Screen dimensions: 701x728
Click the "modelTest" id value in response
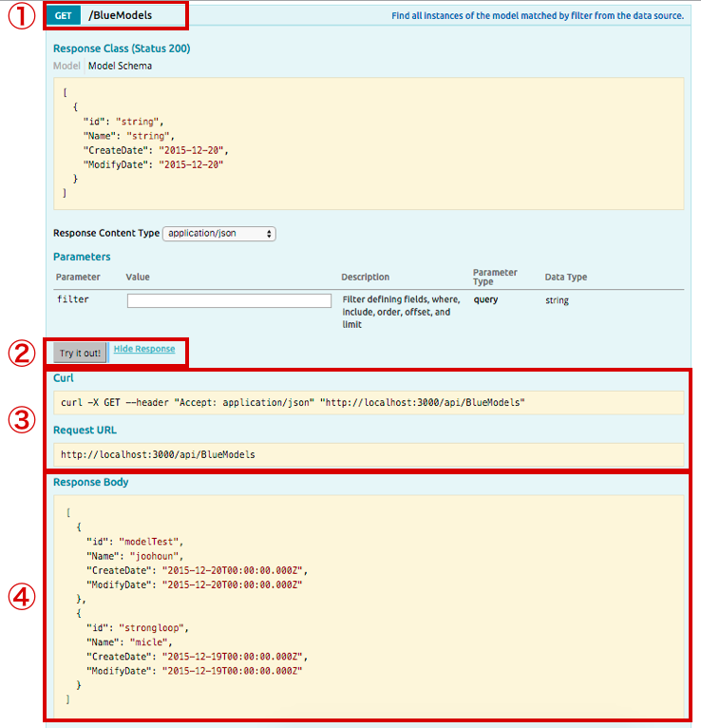point(151,542)
